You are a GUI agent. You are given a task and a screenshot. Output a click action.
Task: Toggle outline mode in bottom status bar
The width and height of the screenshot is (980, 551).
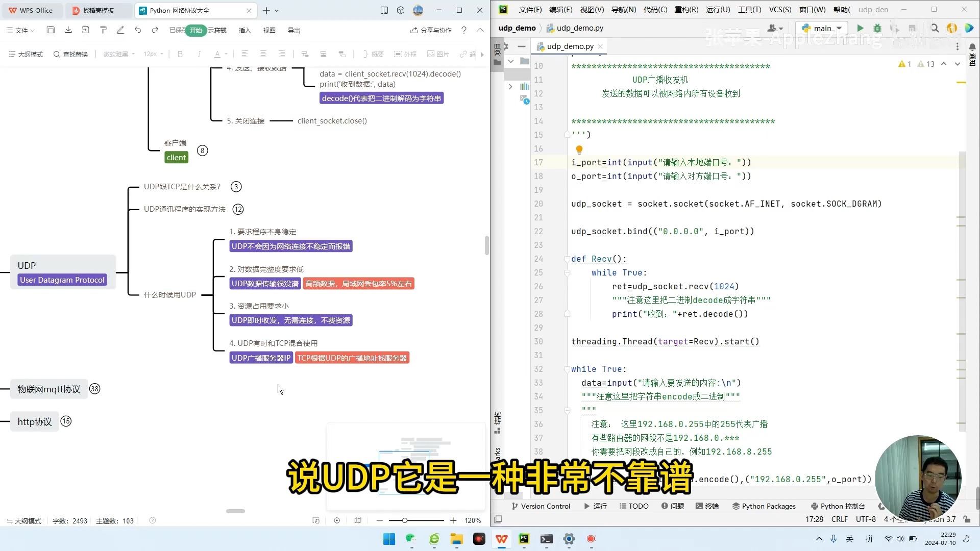(24, 521)
